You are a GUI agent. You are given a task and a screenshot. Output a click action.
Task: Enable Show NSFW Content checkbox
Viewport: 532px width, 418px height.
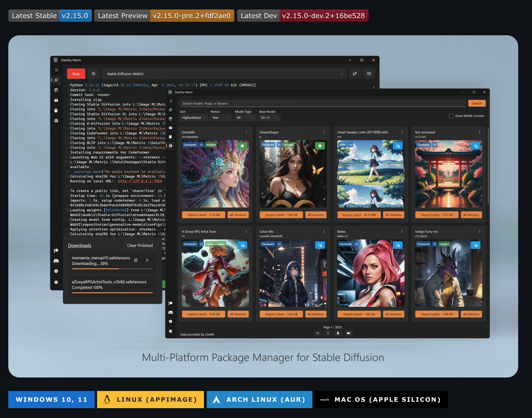(x=451, y=116)
